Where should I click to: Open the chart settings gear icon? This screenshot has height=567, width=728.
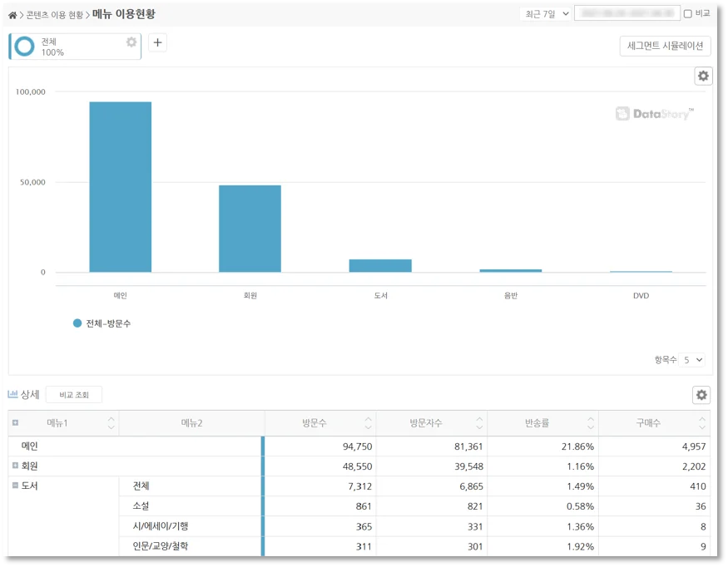(703, 76)
